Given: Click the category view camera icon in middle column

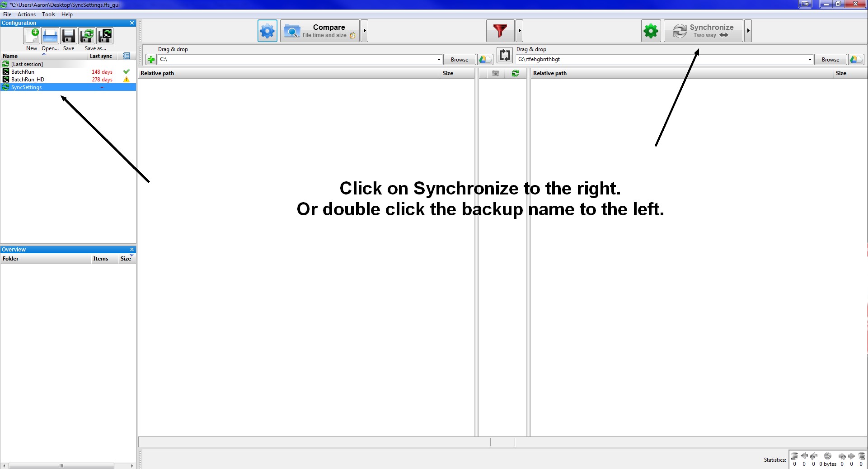Looking at the screenshot, I should point(496,73).
